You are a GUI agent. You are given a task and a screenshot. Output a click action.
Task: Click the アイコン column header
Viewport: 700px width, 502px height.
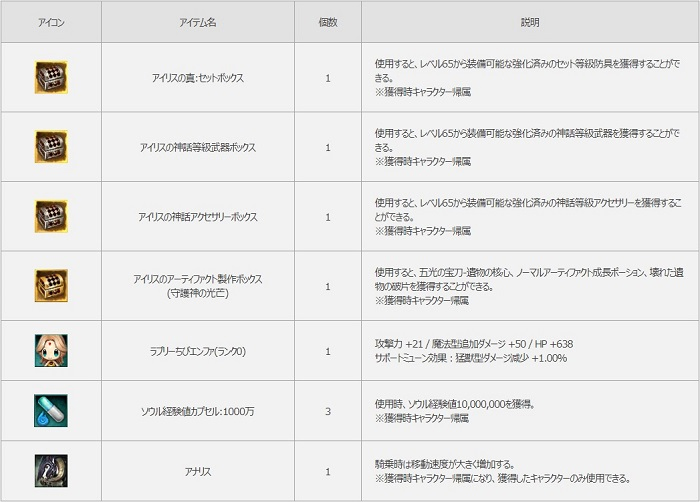51,22
